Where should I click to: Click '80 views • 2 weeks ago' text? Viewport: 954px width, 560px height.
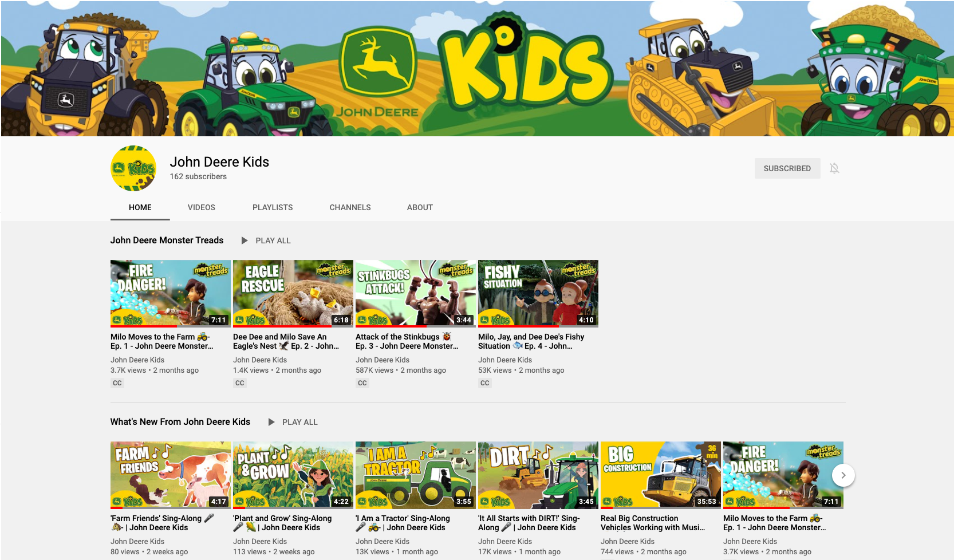149,552
